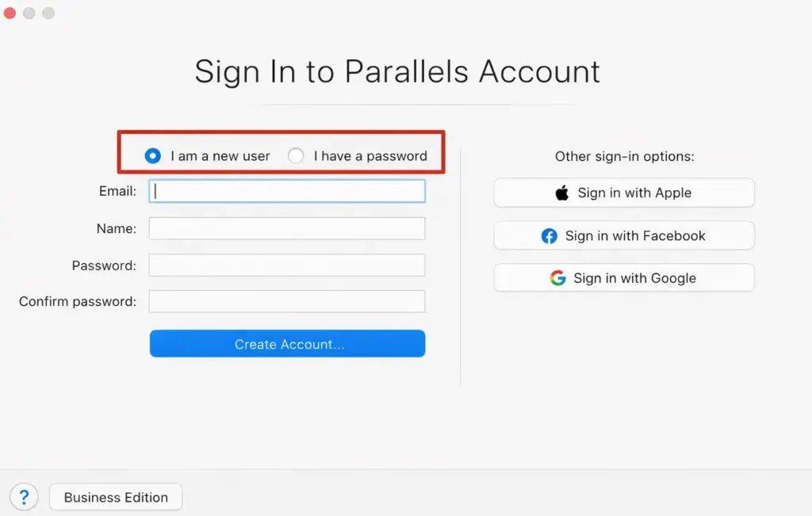Click the Facebook logo icon

[548, 235]
